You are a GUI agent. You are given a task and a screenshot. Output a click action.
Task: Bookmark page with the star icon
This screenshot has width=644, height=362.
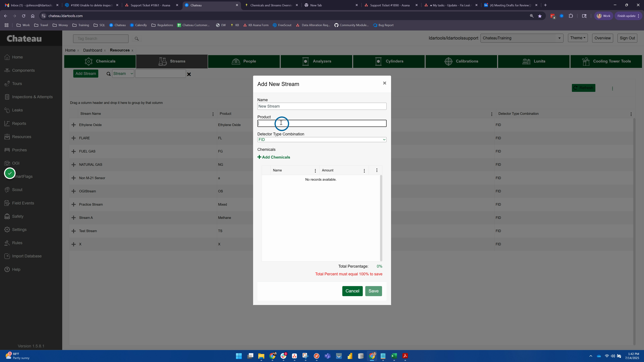pyautogui.click(x=540, y=16)
